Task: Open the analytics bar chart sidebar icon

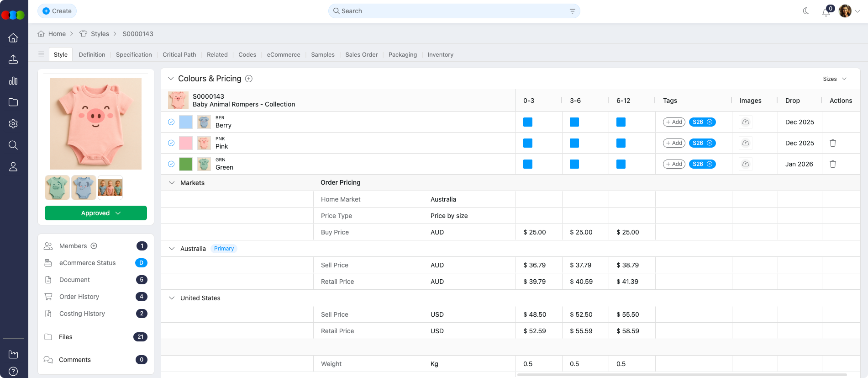Action: (13, 81)
